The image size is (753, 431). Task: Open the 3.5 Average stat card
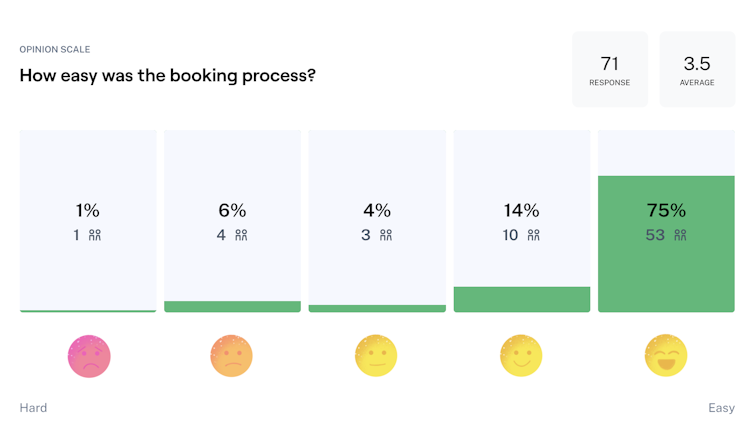click(697, 69)
